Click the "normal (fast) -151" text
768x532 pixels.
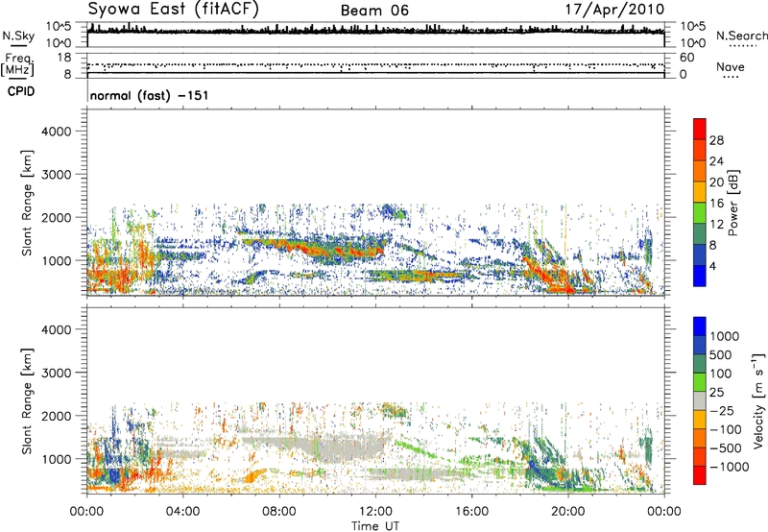point(150,95)
